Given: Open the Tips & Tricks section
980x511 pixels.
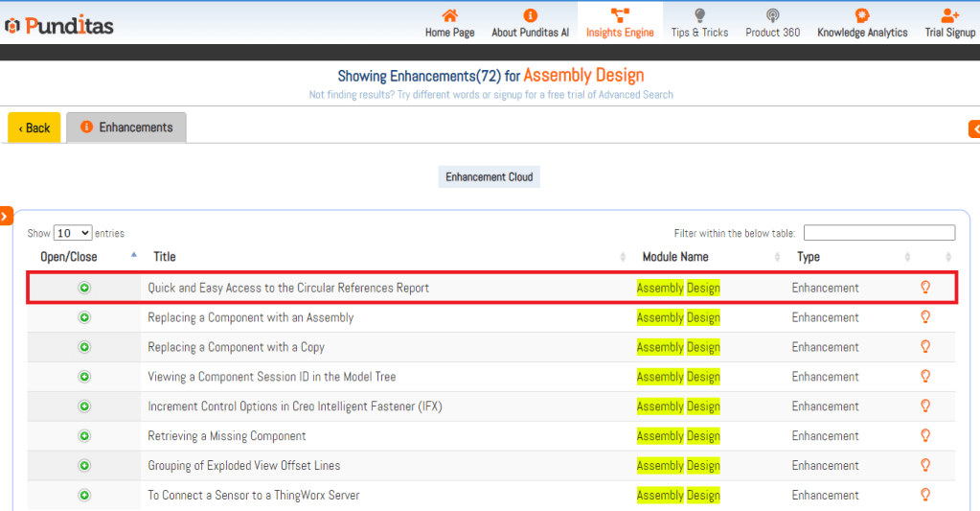Looking at the screenshot, I should 699,23.
